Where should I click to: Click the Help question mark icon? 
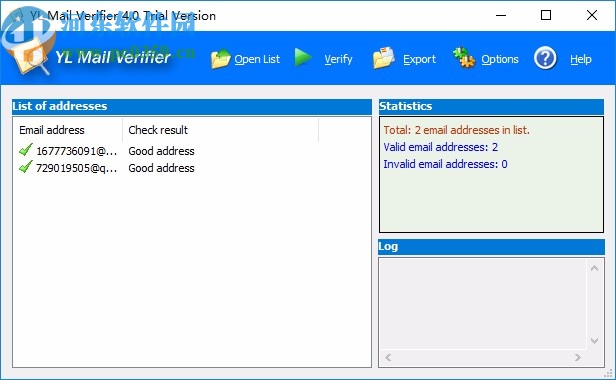pos(545,58)
